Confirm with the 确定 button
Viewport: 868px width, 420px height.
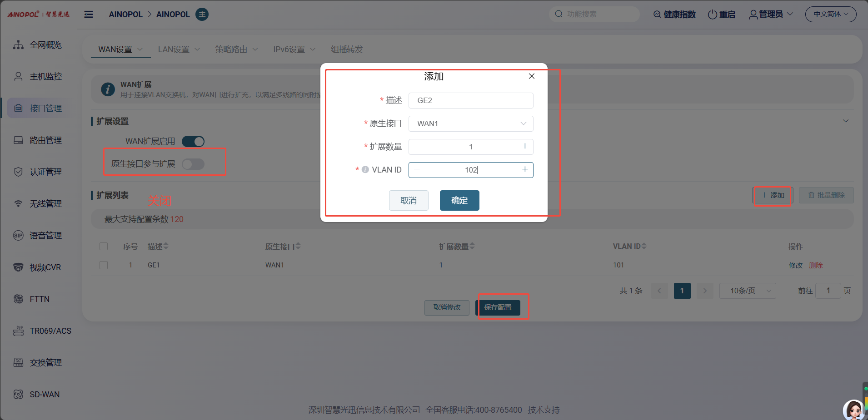coord(459,200)
